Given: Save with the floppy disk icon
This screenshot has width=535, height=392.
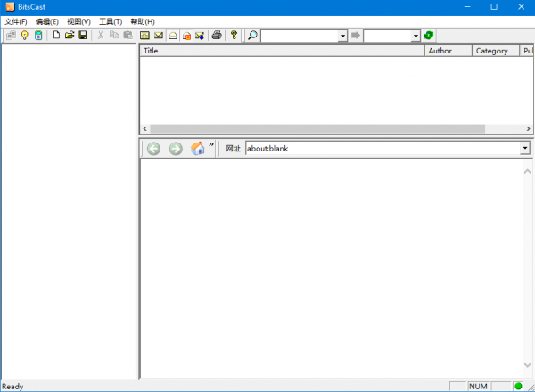Looking at the screenshot, I should point(83,35).
